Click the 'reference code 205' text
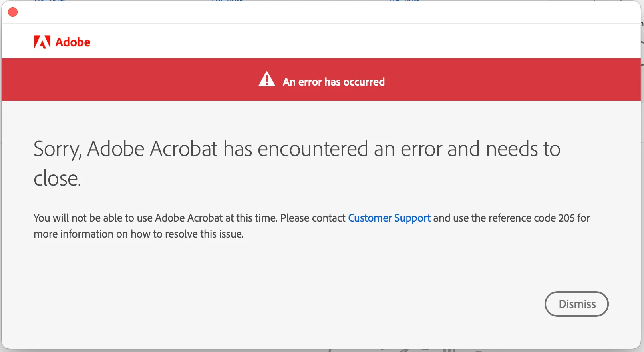Viewport: 644px width, 352px height. click(x=531, y=218)
